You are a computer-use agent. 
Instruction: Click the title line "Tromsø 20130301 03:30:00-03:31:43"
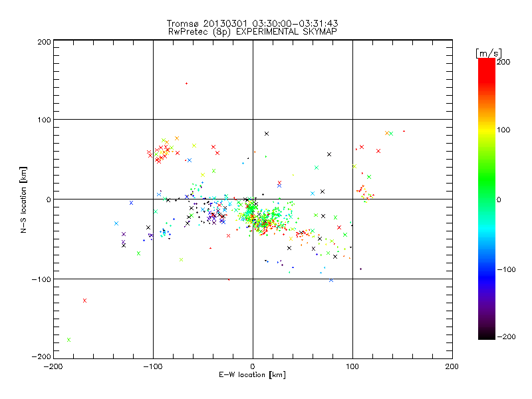tap(252, 23)
